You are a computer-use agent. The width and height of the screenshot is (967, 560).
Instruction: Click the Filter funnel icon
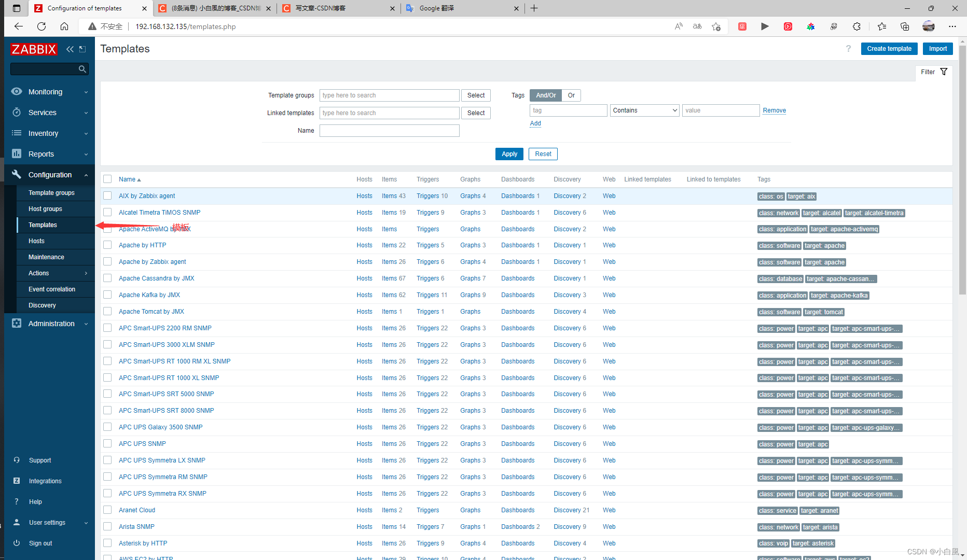[944, 72]
